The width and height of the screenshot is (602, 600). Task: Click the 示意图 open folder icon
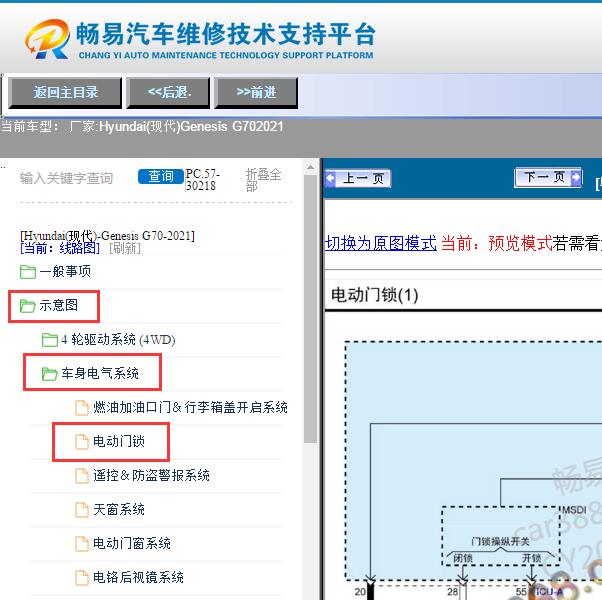coord(28,306)
